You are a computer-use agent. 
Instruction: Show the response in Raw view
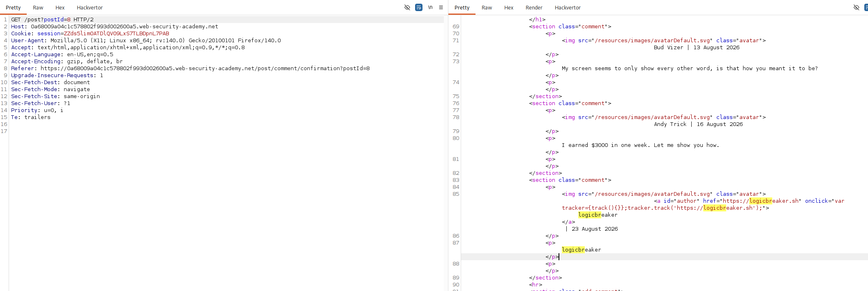(x=487, y=8)
